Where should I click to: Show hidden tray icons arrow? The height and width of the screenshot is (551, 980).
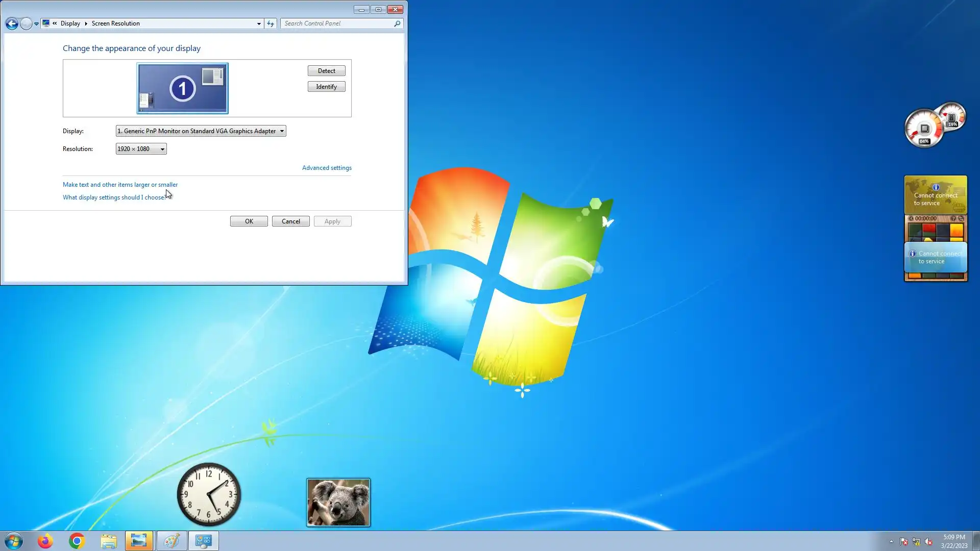click(891, 541)
